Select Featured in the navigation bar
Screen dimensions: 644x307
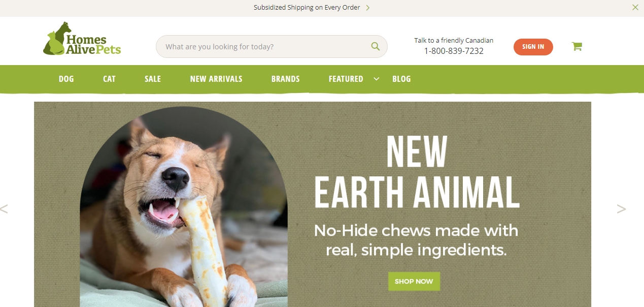(x=346, y=79)
